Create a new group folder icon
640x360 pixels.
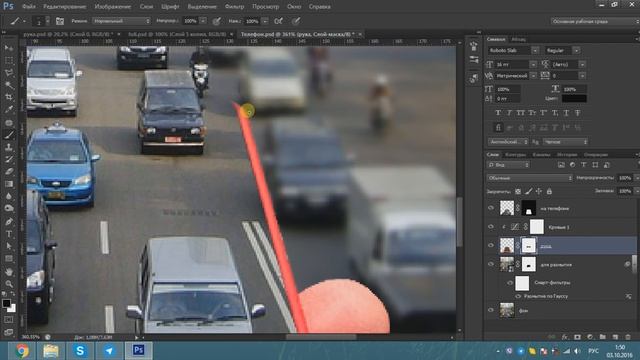[x=602, y=337]
